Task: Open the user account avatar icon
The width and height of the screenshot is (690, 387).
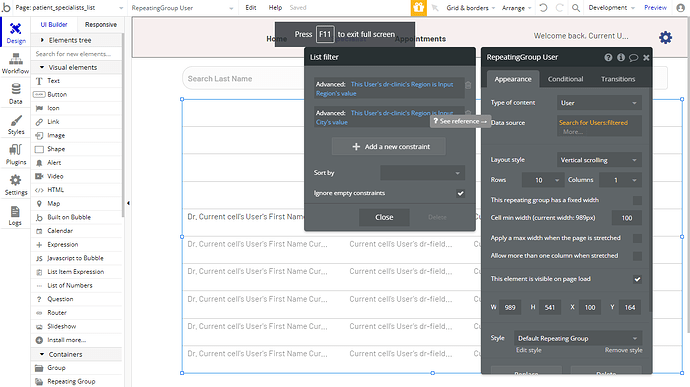Action: tap(680, 7)
